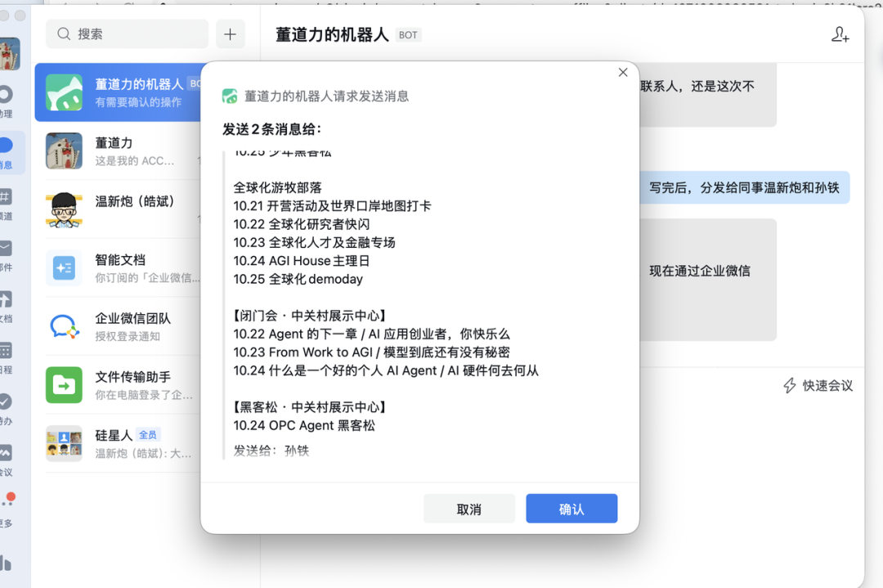Click the BOT badge in the chat header
The width and height of the screenshot is (883, 588).
(x=408, y=35)
